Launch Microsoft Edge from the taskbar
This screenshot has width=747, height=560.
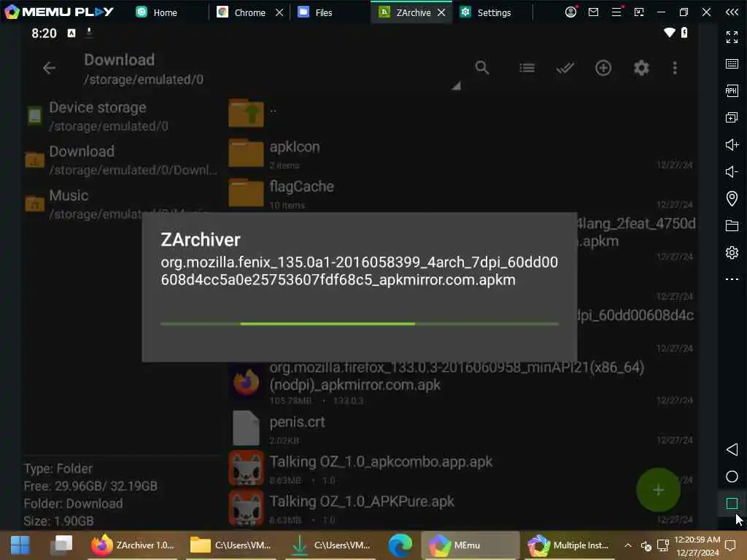coord(400,545)
